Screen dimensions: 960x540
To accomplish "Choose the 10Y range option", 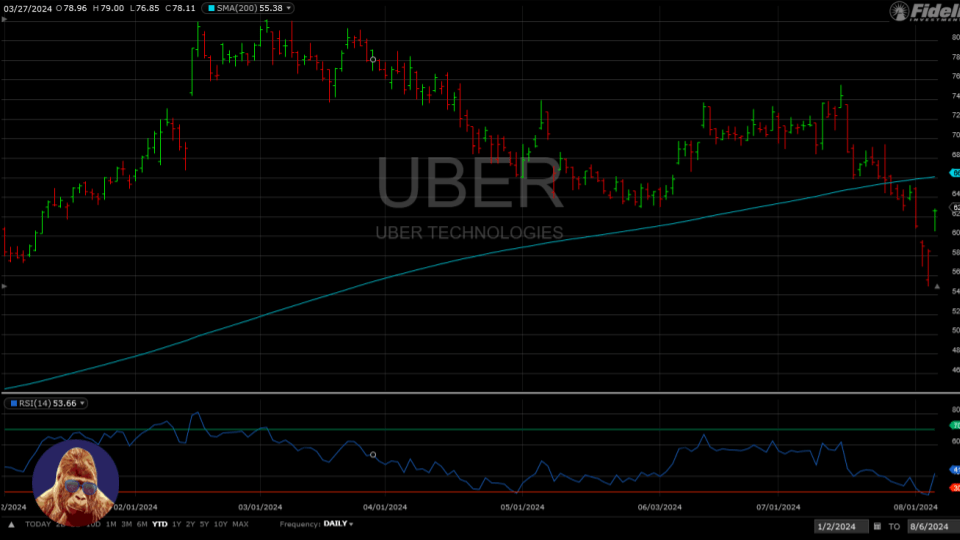I will coord(221,524).
